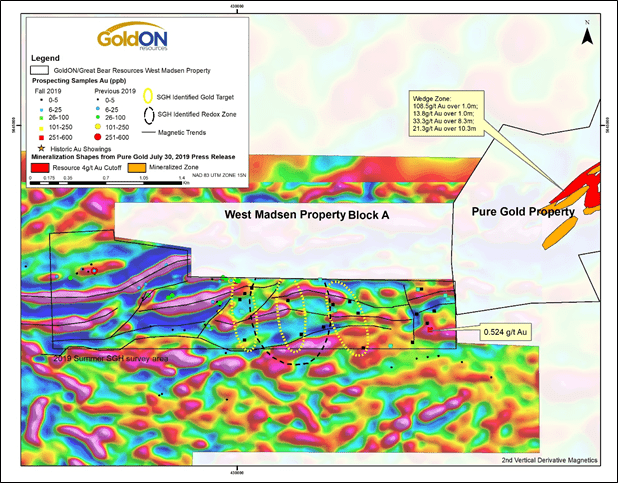Select Previous 2019 yellow circle 101-250 symbol
The image size is (618, 483).
(x=98, y=127)
